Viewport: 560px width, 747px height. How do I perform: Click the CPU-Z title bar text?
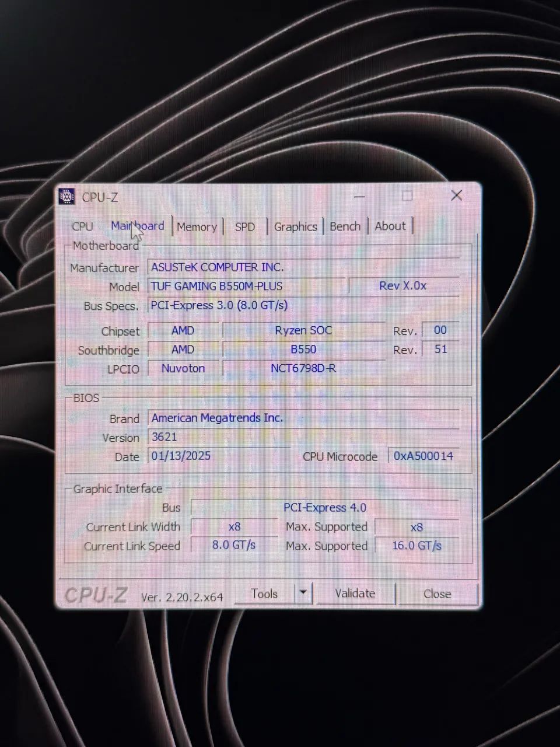pyautogui.click(x=100, y=197)
